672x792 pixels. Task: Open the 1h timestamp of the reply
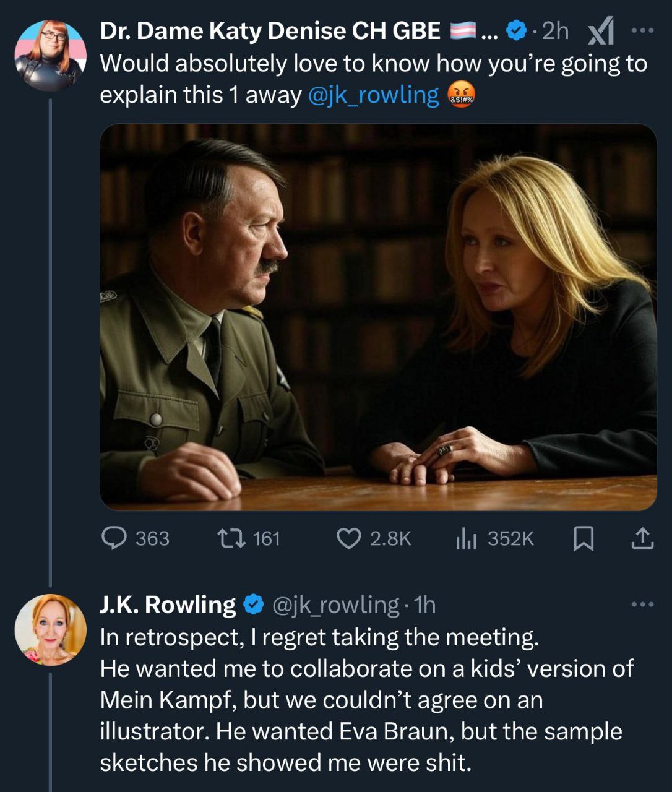[x=424, y=605]
